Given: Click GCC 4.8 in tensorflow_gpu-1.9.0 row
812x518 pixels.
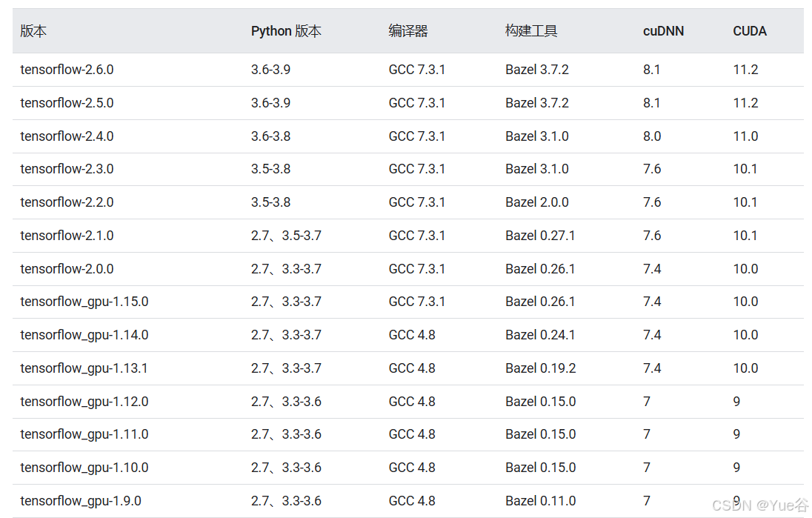Looking at the screenshot, I should (412, 501).
